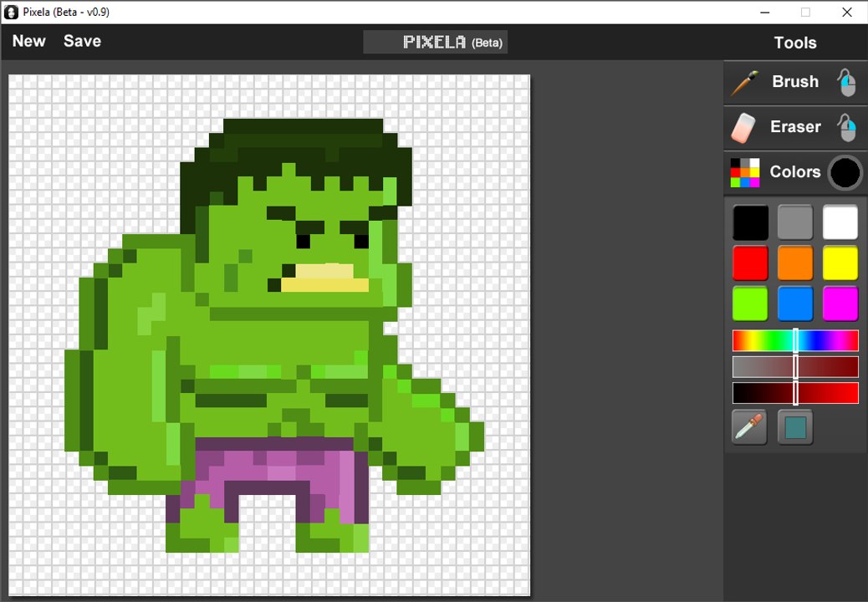Pick the magenta color swatch
The width and height of the screenshot is (868, 602).
click(840, 304)
